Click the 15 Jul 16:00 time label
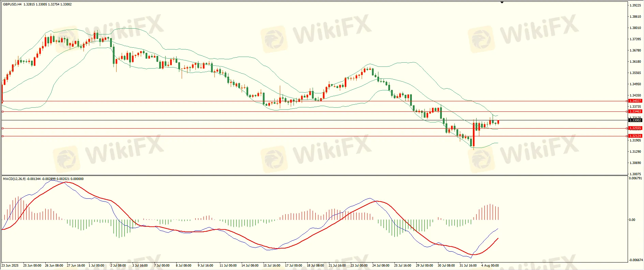644x270 pixels. (x=272, y=266)
